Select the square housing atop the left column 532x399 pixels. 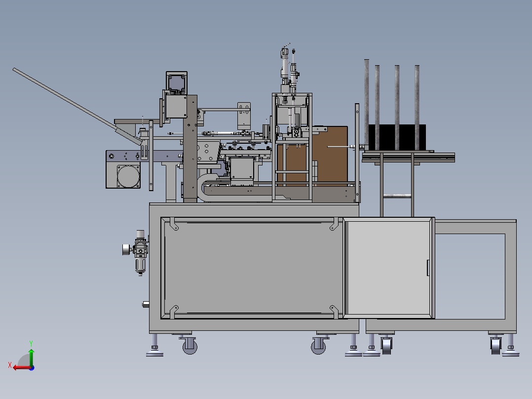click(177, 83)
